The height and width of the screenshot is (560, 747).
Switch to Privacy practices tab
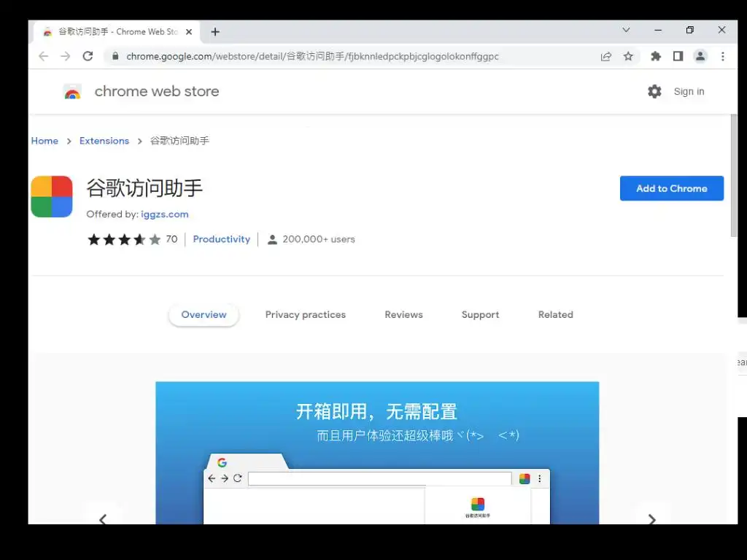(306, 315)
